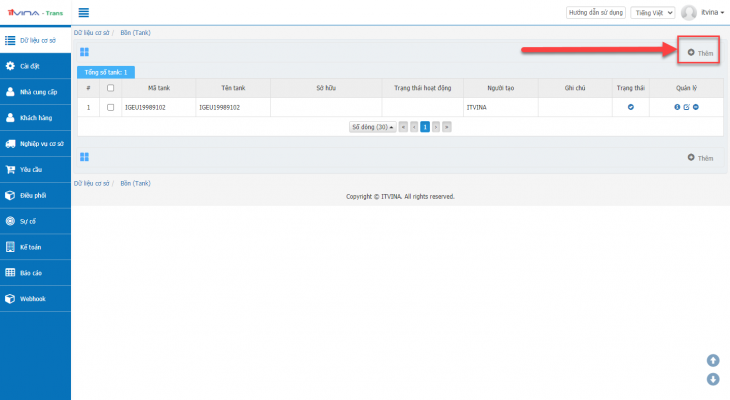Toggle the hamburger sidebar menu icon
The width and height of the screenshot is (730, 400).
[x=84, y=13]
